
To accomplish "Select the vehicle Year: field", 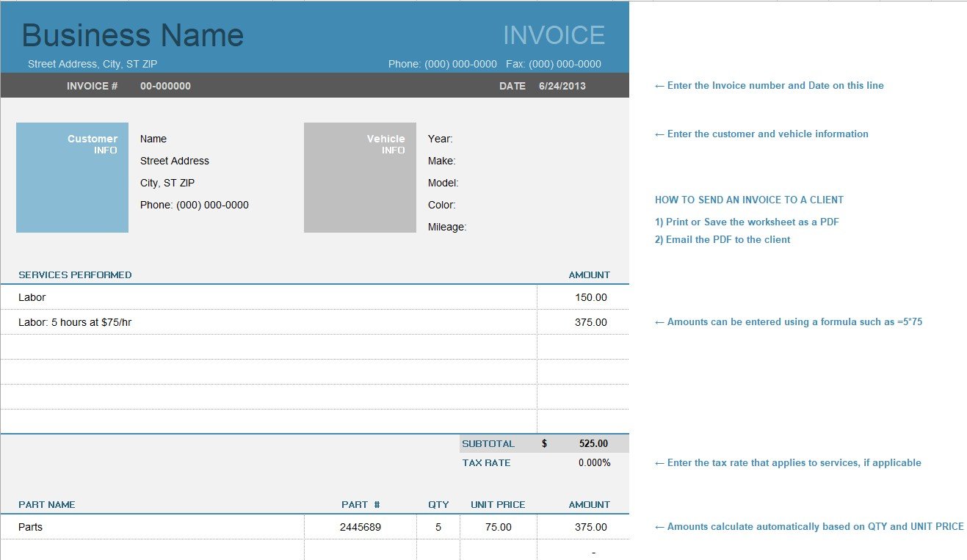I will 441,139.
